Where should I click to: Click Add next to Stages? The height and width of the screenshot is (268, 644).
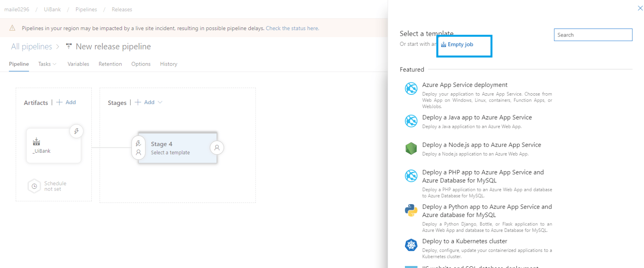tap(144, 102)
